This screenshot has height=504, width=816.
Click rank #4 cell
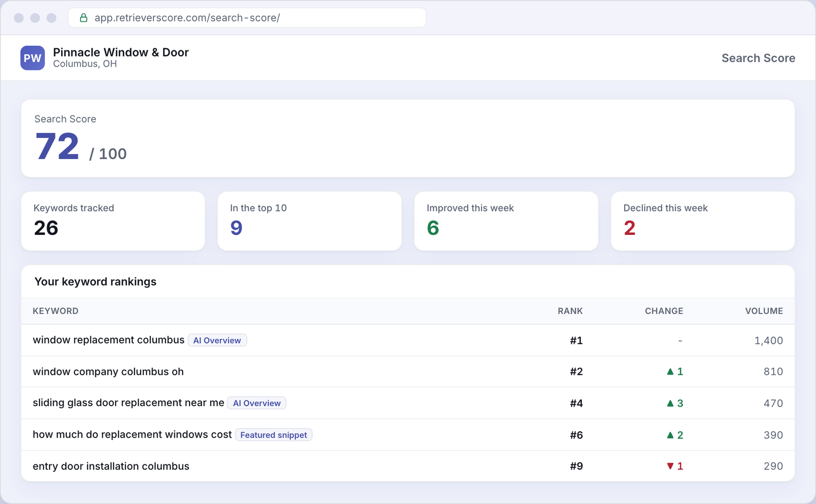tap(576, 404)
